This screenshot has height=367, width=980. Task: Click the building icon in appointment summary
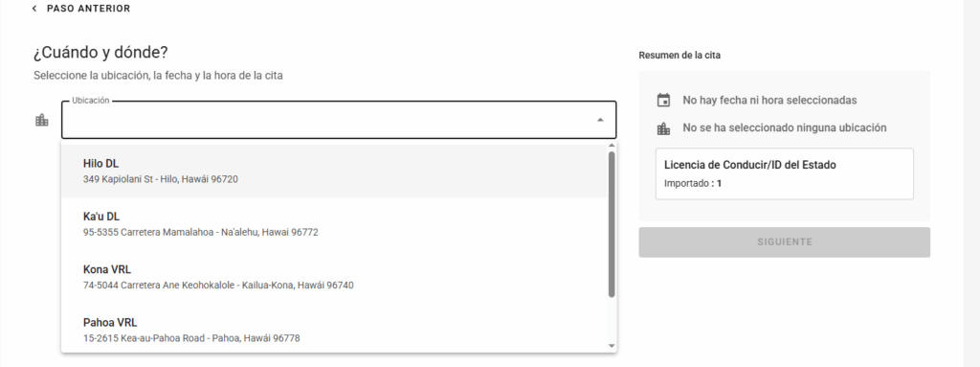pos(664,128)
